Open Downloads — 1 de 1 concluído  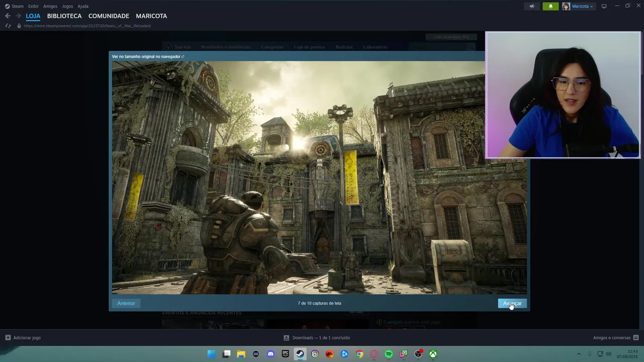321,338
